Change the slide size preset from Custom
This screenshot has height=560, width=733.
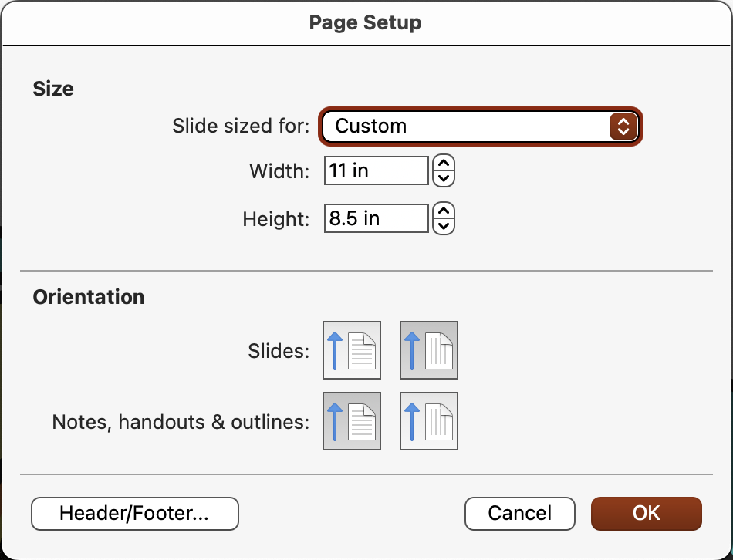(x=480, y=126)
